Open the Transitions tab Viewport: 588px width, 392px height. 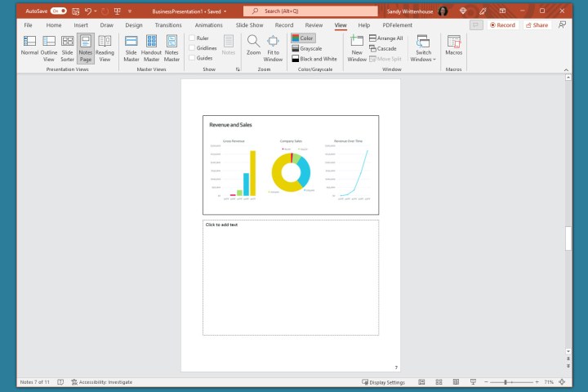(x=168, y=25)
